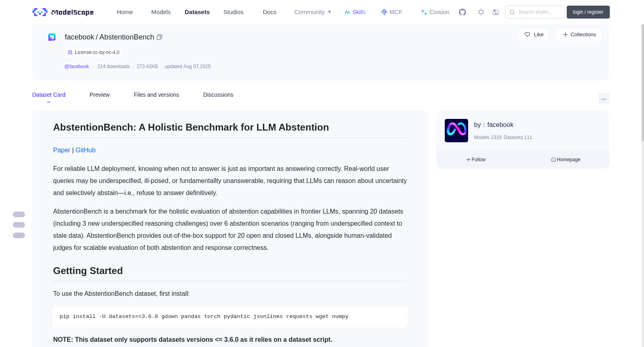Add dataset to Collections

tap(579, 35)
